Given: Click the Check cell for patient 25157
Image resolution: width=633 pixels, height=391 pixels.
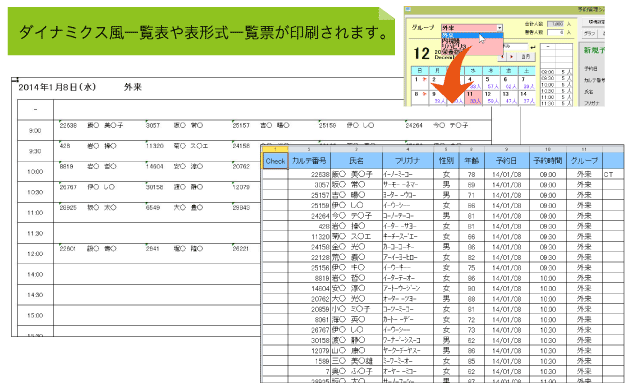Looking at the screenshot, I should tap(275, 195).
